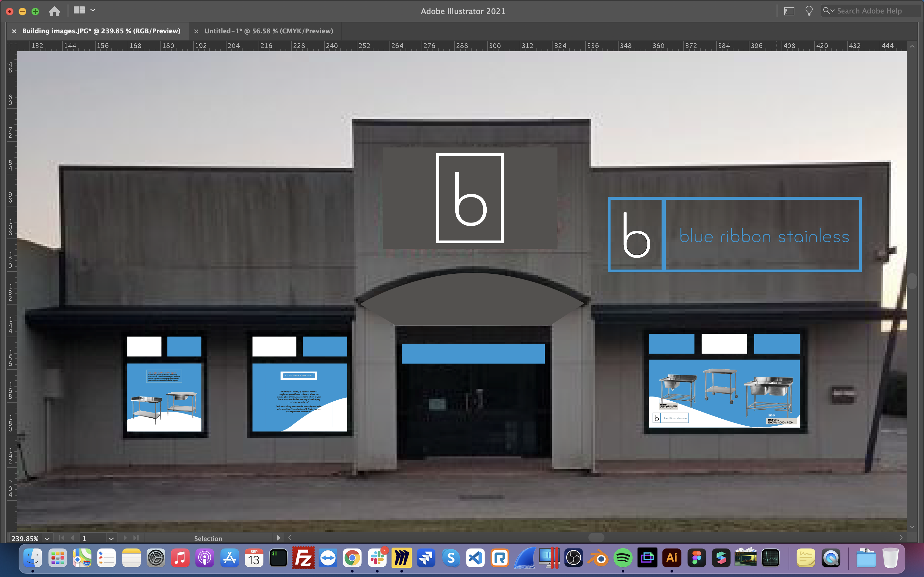Screen dimensions: 924x577
Task: Open the Discover panel lightbulb icon
Action: 809,11
